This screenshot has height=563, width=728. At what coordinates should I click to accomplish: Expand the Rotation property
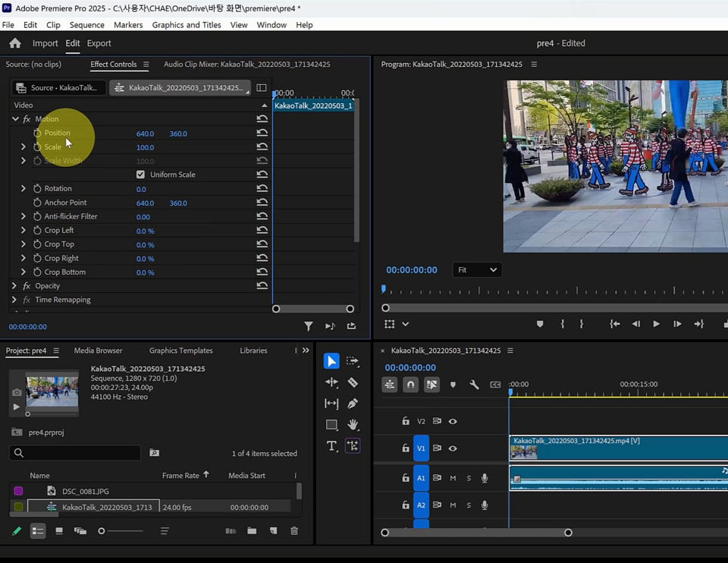click(24, 189)
